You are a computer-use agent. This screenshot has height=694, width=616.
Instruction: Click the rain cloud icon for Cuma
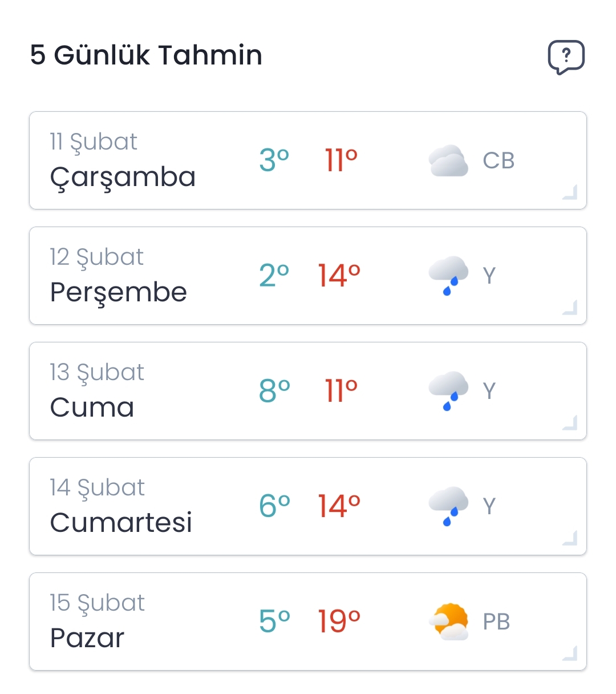tap(448, 391)
